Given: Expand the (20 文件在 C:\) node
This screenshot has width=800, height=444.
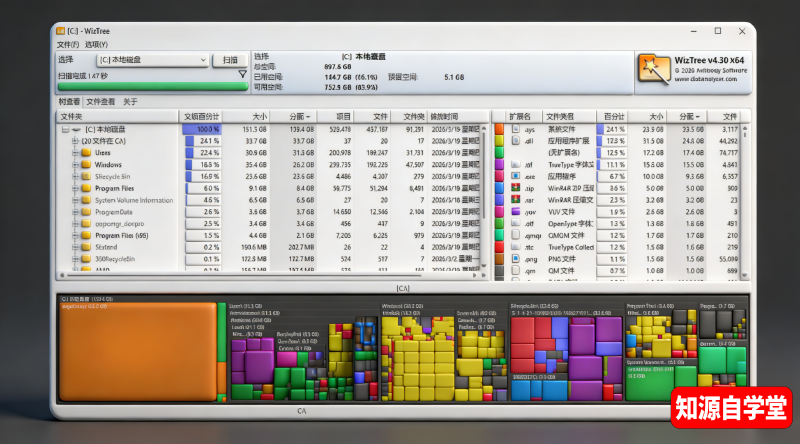Looking at the screenshot, I should point(75,141).
